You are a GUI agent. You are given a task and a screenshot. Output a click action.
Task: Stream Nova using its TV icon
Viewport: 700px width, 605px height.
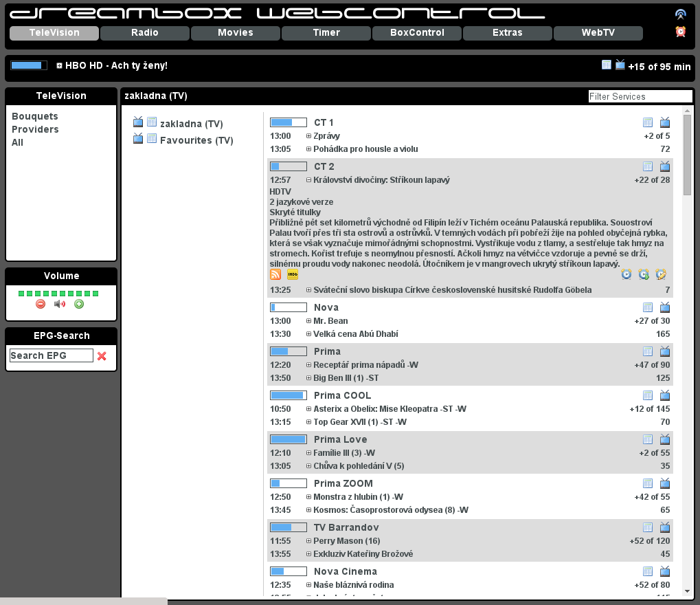[x=665, y=307]
